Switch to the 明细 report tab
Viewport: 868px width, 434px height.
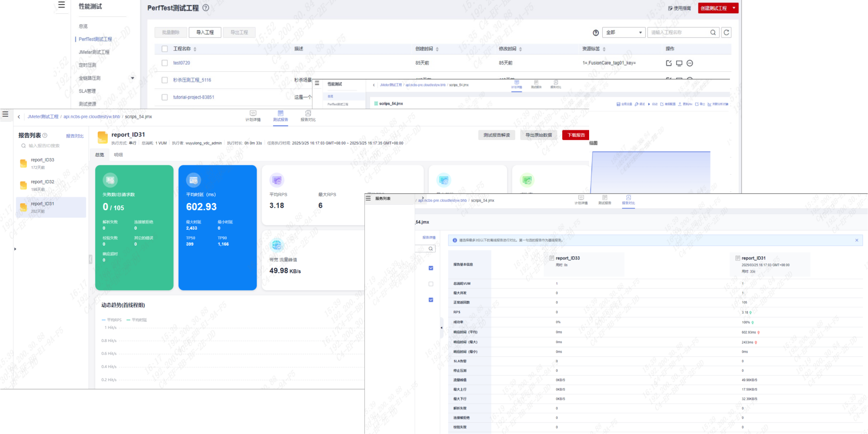(118, 155)
